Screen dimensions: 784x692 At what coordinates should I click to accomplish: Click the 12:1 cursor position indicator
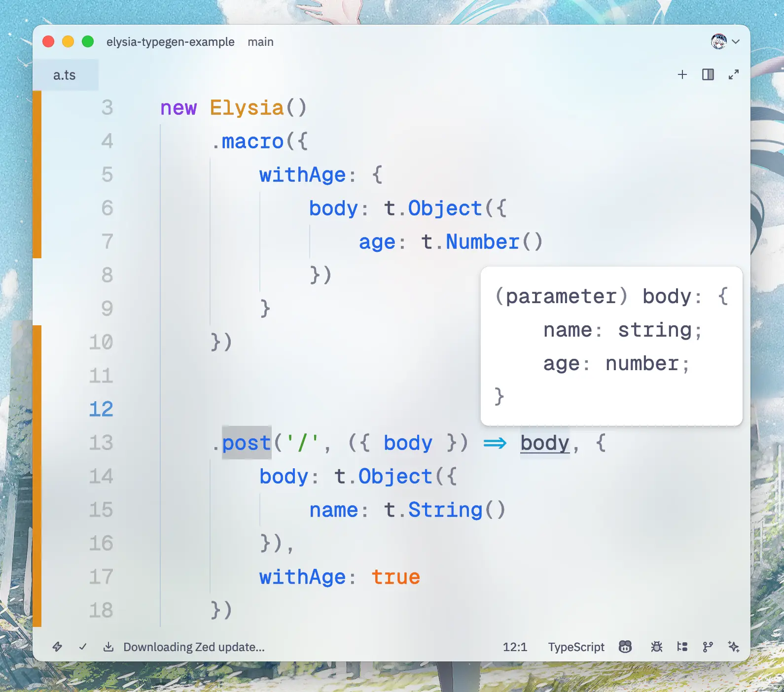[x=515, y=647]
